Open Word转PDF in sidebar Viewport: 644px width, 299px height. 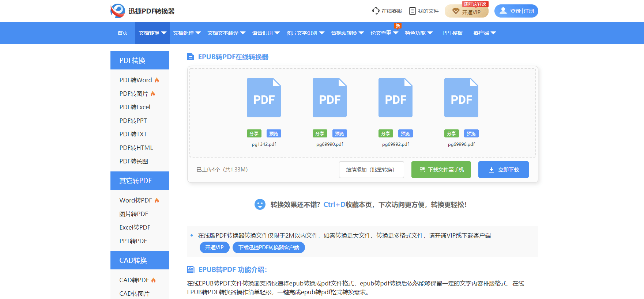click(x=136, y=200)
